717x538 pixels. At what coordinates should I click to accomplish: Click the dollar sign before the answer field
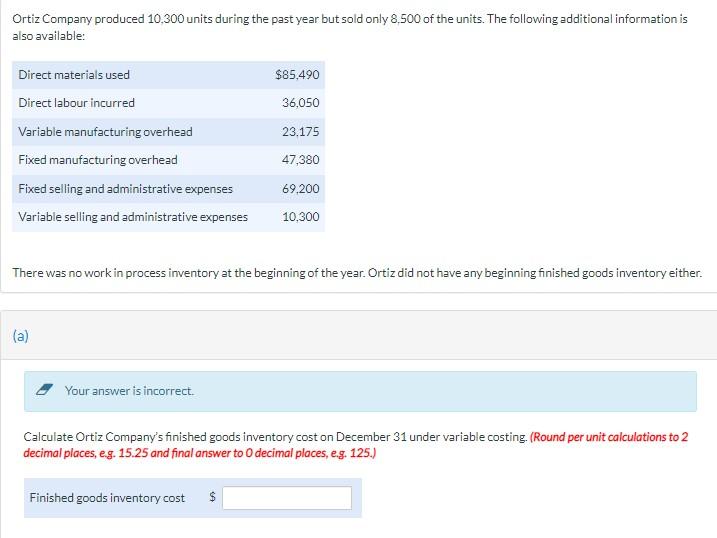[212, 497]
